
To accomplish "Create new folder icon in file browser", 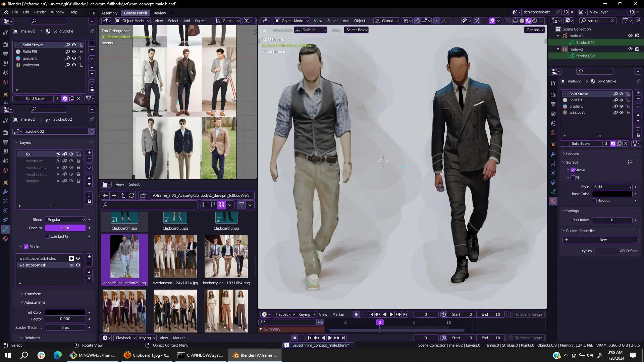I will click(143, 195).
